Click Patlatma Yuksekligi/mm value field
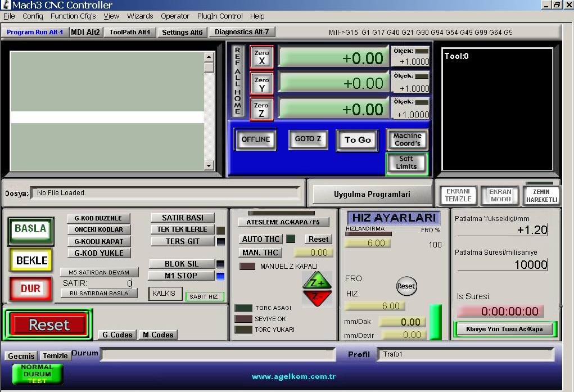Screen dimensions: 574x392 [502, 229]
